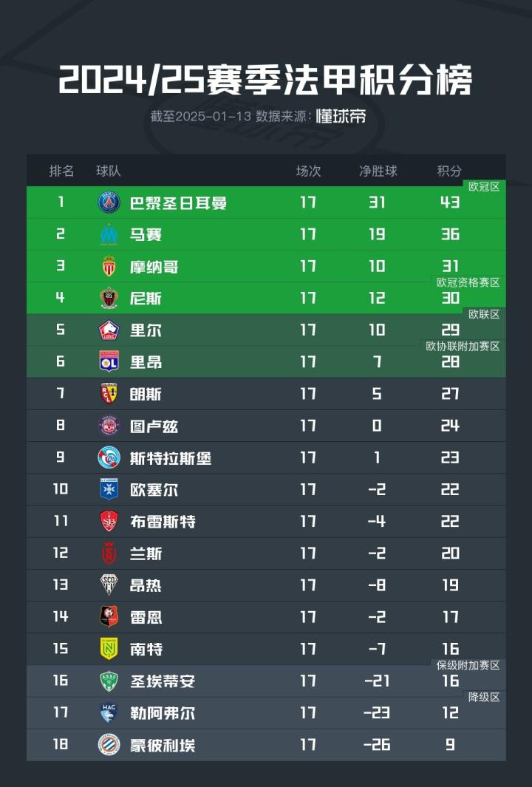This screenshot has height=787, width=532.
Task: Click the Saint-Étienne (圣埃蒂安) green crest
Action: click(109, 681)
